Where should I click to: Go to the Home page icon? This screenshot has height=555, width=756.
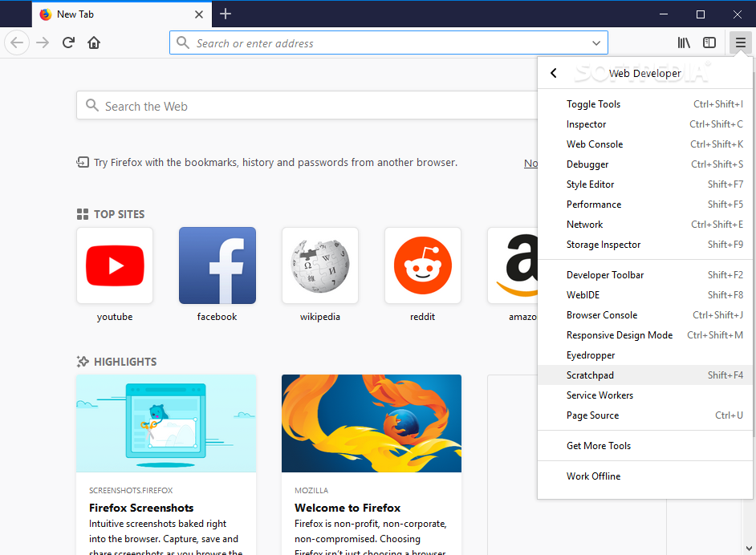point(94,43)
